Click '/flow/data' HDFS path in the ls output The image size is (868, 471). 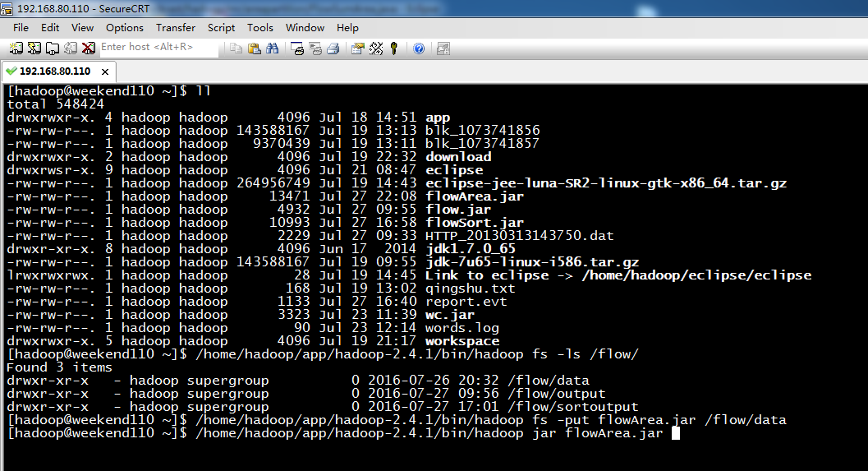pyautogui.click(x=549, y=381)
